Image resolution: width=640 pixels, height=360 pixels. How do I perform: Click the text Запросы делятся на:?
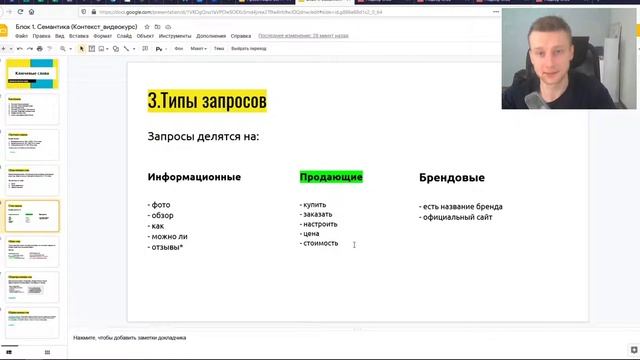[203, 136]
